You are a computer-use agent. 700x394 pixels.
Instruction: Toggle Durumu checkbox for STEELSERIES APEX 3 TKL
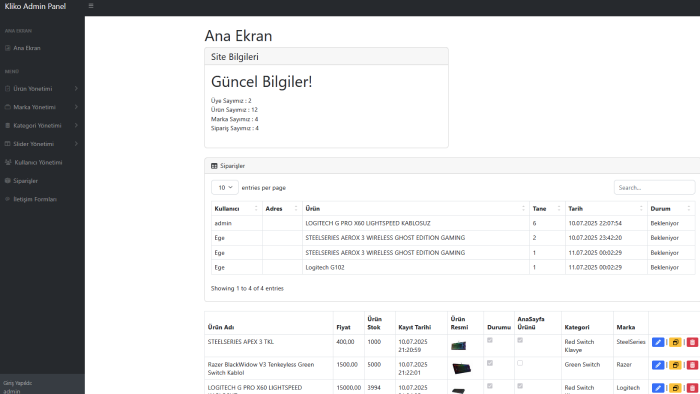[x=490, y=340]
